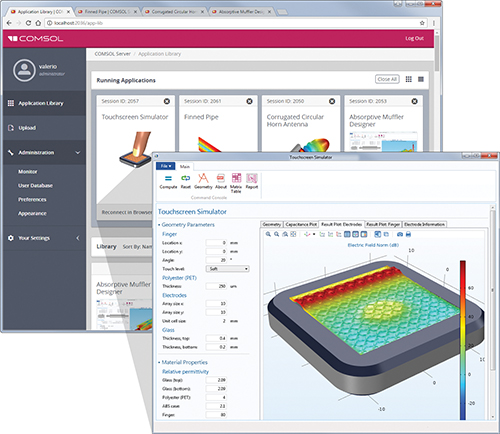500x434 pixels.
Task: Switch running applications to list view
Action: click(421, 79)
